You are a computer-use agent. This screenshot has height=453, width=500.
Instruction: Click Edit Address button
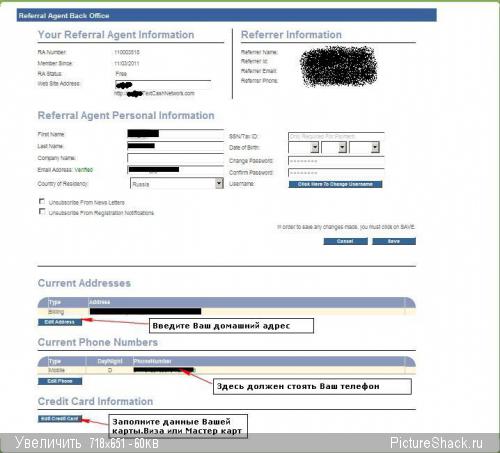[x=60, y=322]
